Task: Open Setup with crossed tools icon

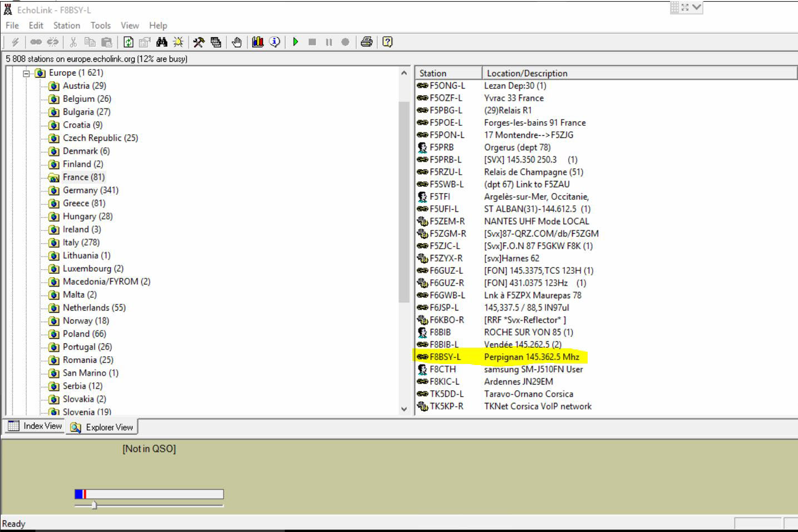Action: [199, 42]
